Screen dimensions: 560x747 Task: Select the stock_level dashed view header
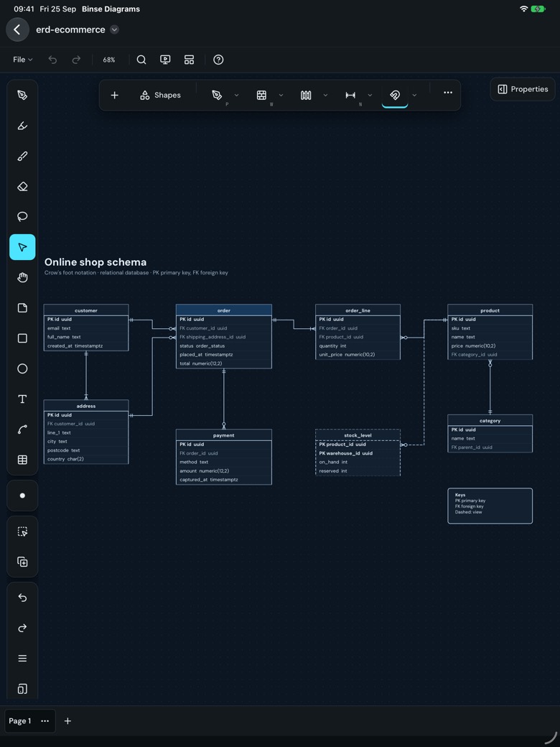[358, 435]
